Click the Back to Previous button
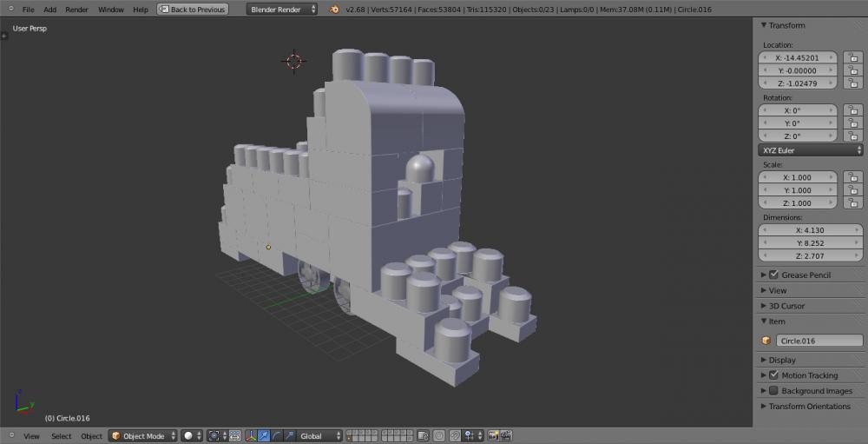This screenshot has width=868, height=444. [192, 10]
